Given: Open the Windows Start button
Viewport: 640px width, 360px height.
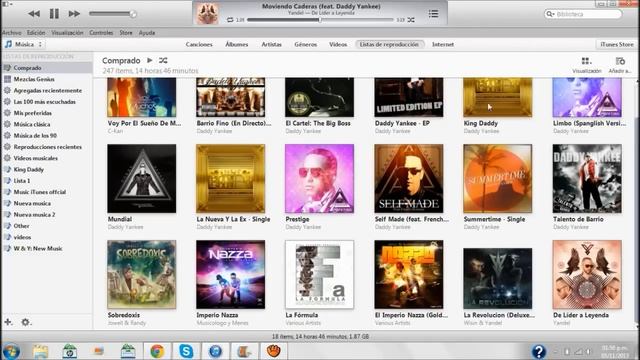Looking at the screenshot, I should click(11, 351).
